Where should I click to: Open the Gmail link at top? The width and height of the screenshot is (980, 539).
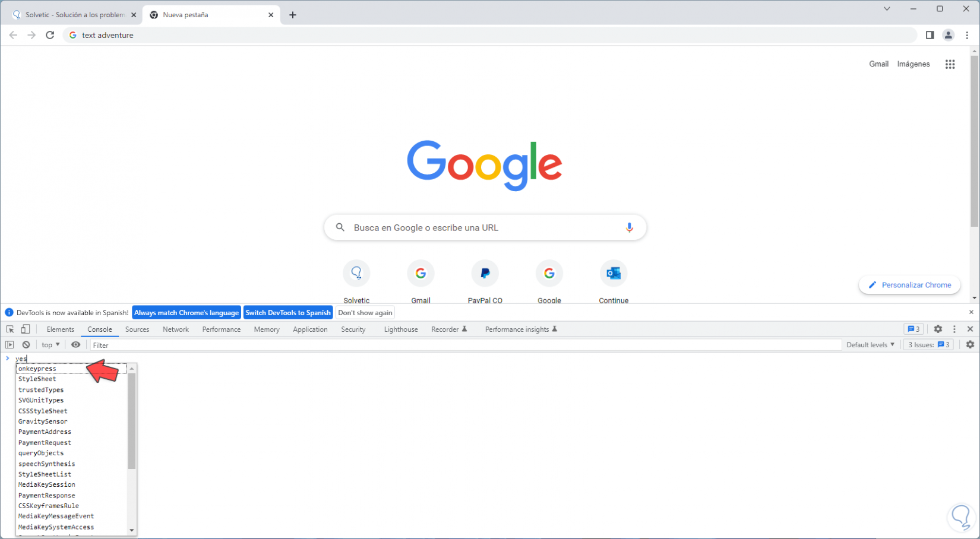pos(878,64)
